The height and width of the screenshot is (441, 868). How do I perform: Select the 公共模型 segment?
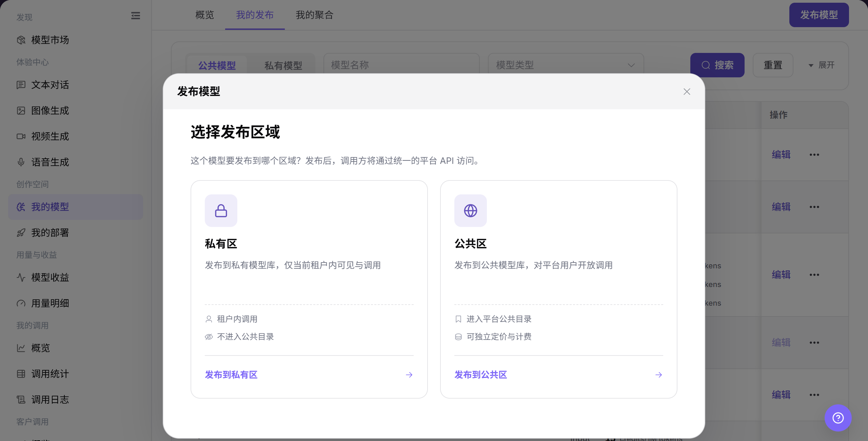tap(217, 65)
